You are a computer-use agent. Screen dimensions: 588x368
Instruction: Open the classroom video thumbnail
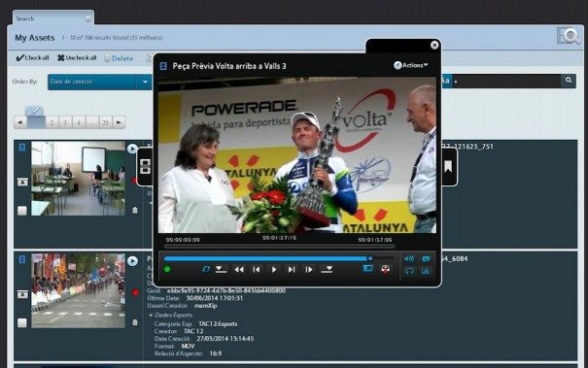[x=78, y=178]
